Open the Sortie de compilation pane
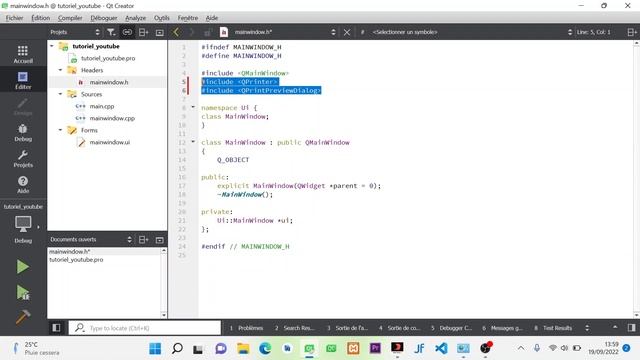 click(x=399, y=328)
